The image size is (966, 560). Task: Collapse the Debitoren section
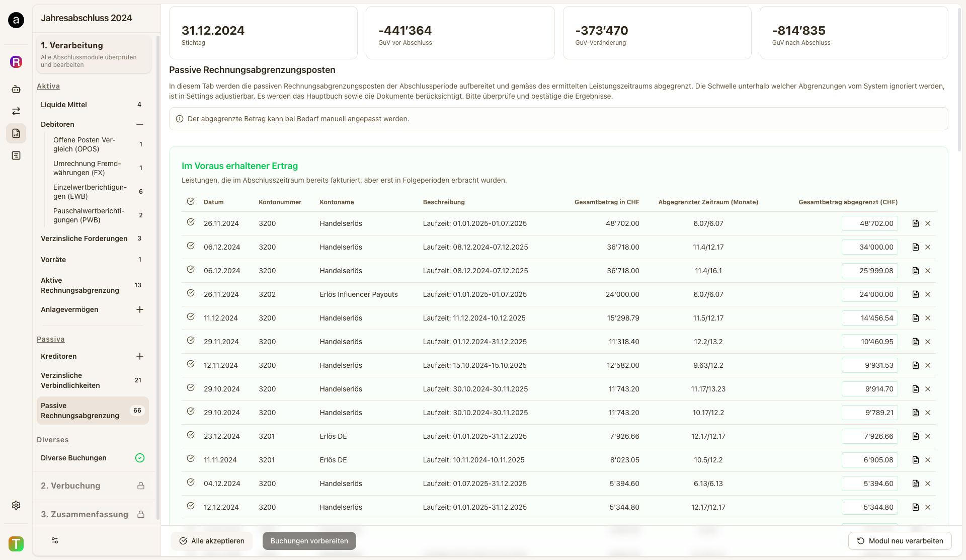(x=140, y=124)
